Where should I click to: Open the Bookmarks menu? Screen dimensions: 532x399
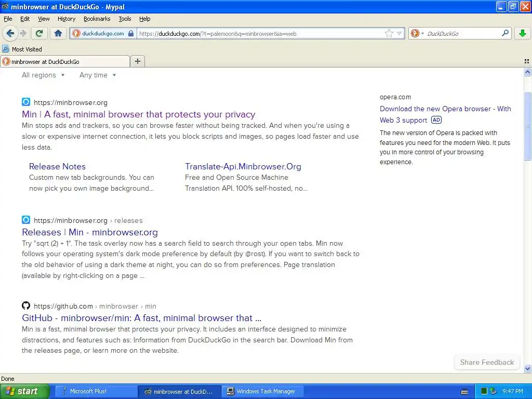[97, 19]
